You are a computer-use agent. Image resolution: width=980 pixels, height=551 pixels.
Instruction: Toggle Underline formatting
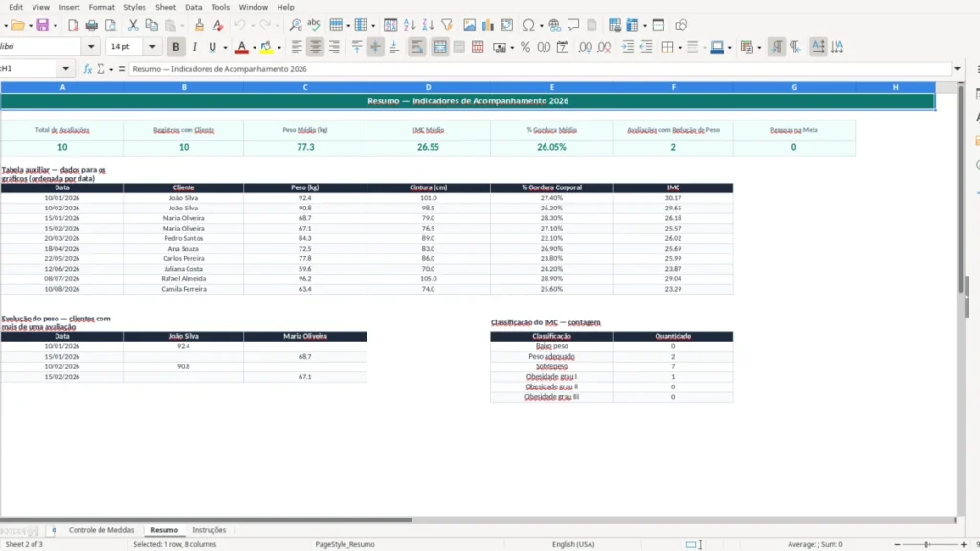pyautogui.click(x=212, y=47)
